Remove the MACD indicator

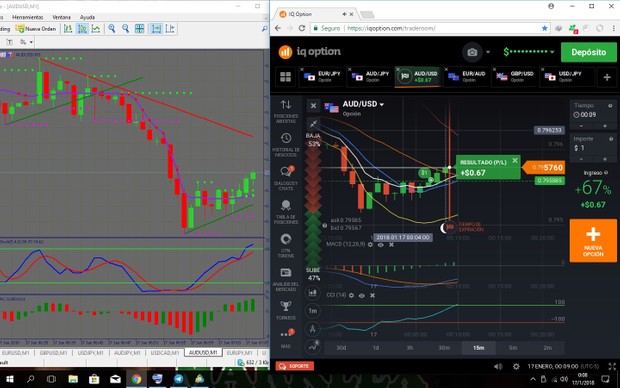(391, 245)
